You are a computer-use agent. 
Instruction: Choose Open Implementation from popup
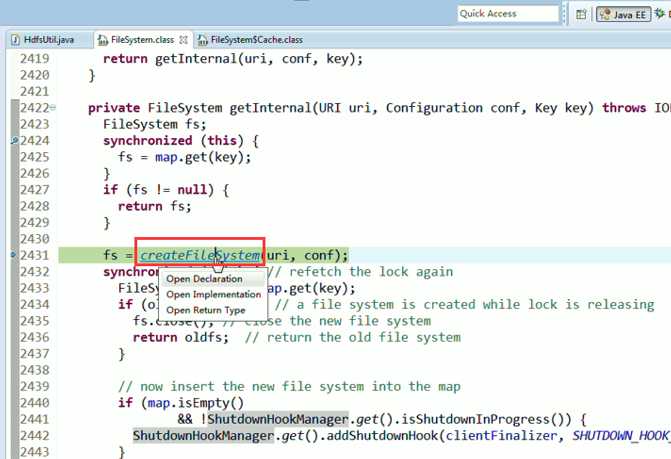(x=214, y=294)
